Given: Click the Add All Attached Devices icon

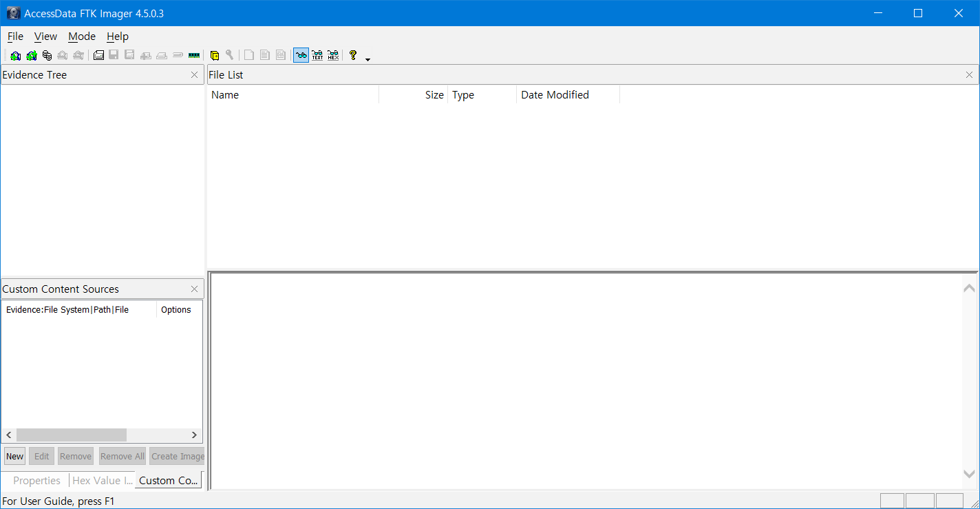Looking at the screenshot, I should 32,56.
